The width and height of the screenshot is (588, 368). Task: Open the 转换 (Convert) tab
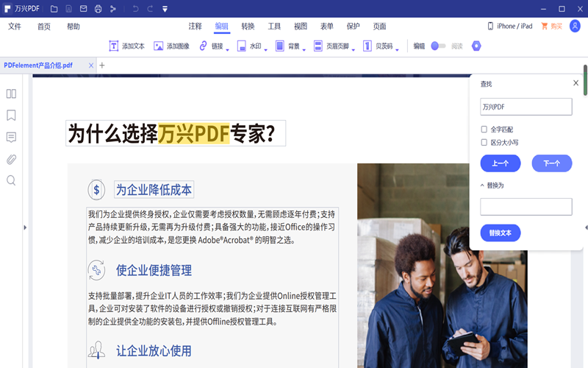pos(248,26)
